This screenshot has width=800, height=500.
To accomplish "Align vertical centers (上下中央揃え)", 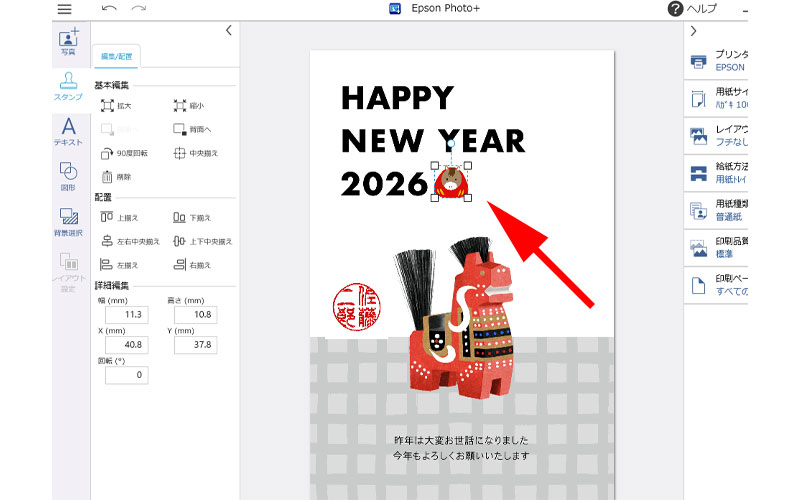I will (203, 241).
